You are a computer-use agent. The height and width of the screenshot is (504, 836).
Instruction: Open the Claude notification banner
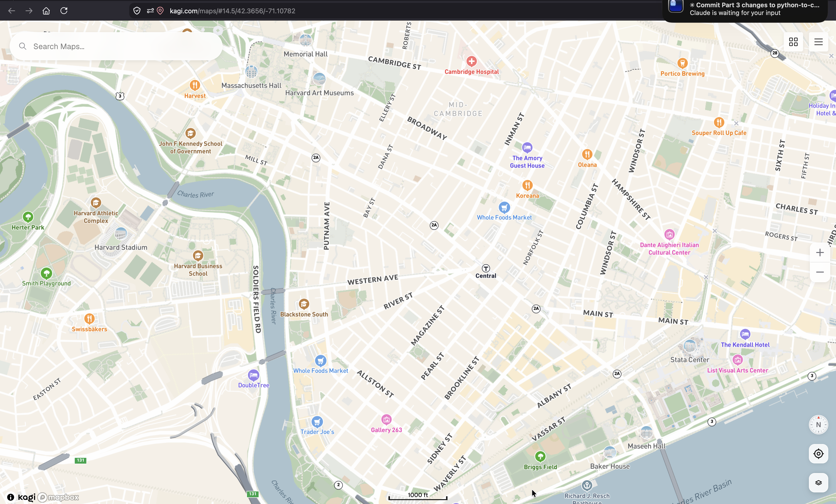coord(745,9)
